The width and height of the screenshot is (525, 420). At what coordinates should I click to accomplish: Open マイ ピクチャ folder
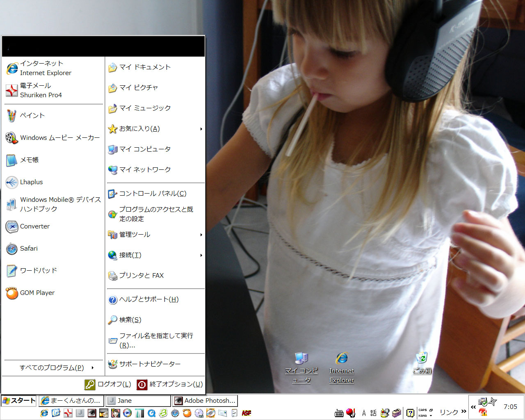pos(155,88)
